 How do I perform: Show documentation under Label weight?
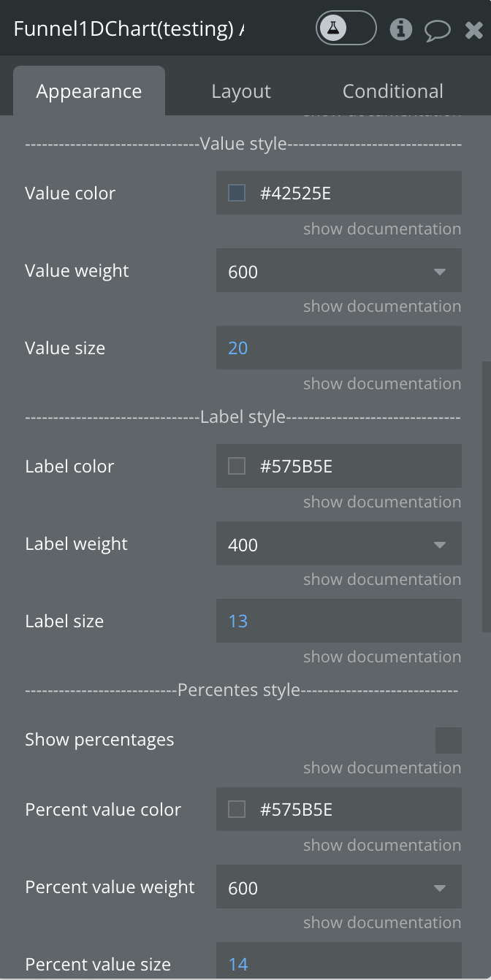pos(382,580)
